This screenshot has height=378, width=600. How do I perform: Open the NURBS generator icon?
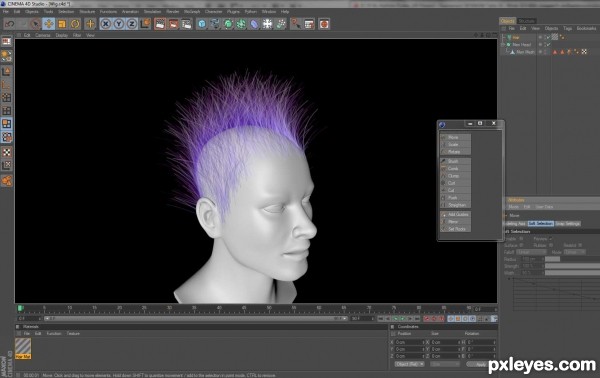pos(228,24)
